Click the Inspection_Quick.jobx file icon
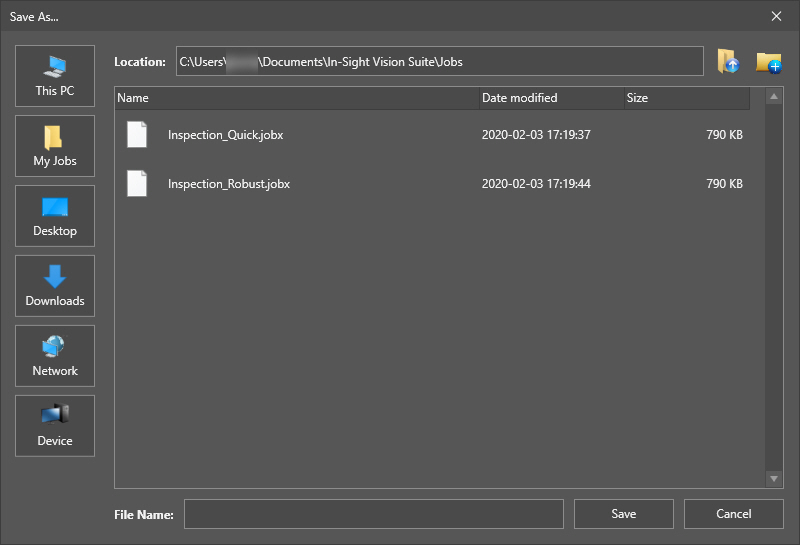 click(x=137, y=134)
